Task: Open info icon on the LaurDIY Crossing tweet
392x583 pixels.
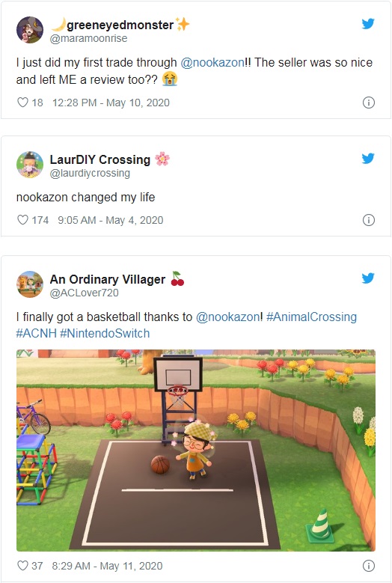Action: point(368,220)
